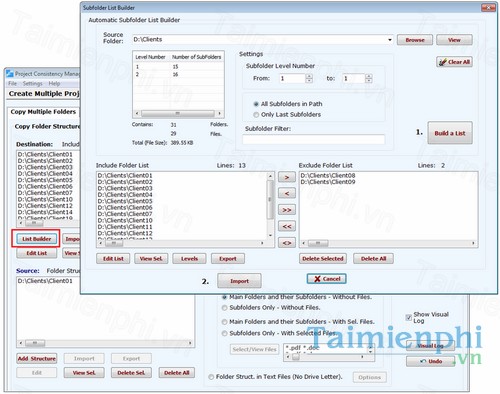
Task: Switch to Copy Multiple Folders tab
Action: coord(43,112)
